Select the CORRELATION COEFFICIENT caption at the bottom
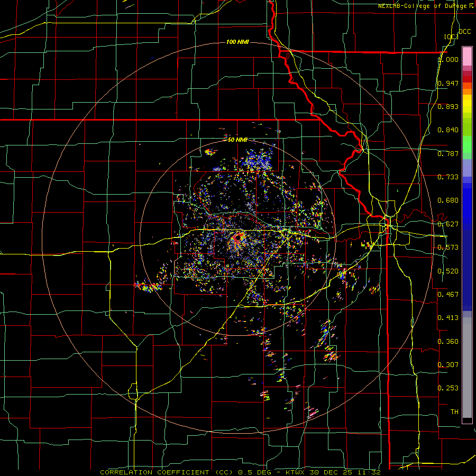The height and width of the screenshot is (476, 476). point(241,472)
